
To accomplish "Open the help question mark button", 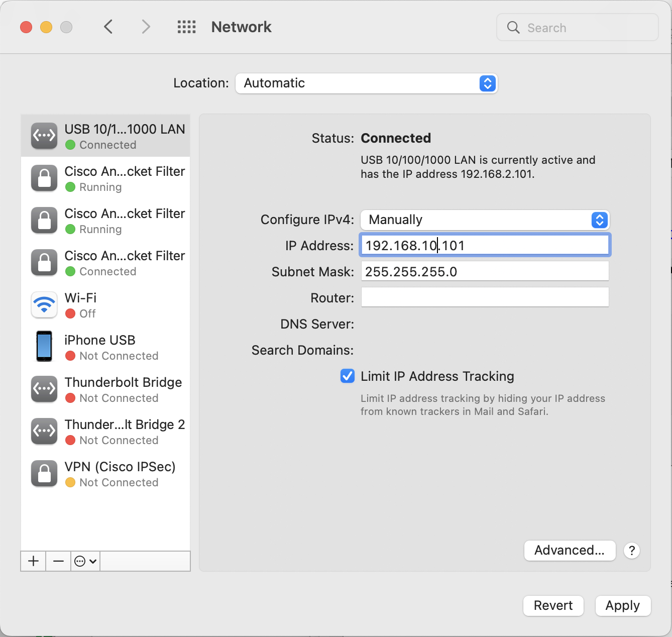I will tap(631, 551).
